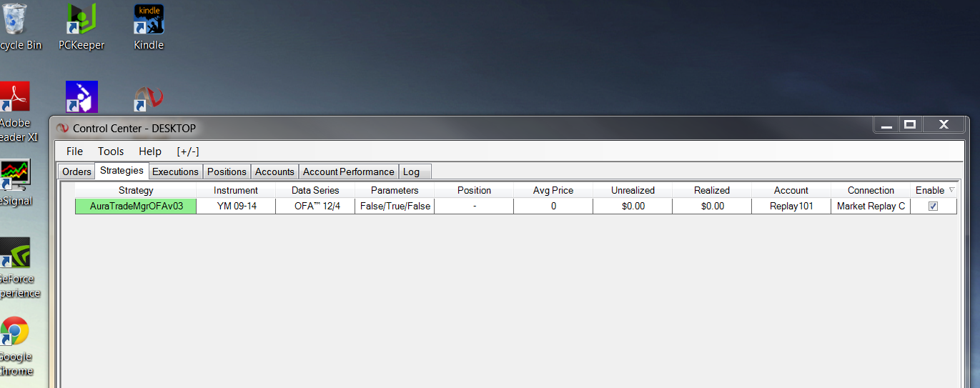Uncheck Enable box for AuraTradeMgrOFAv03 strategy
The width and height of the screenshot is (980, 388).
[x=933, y=206]
